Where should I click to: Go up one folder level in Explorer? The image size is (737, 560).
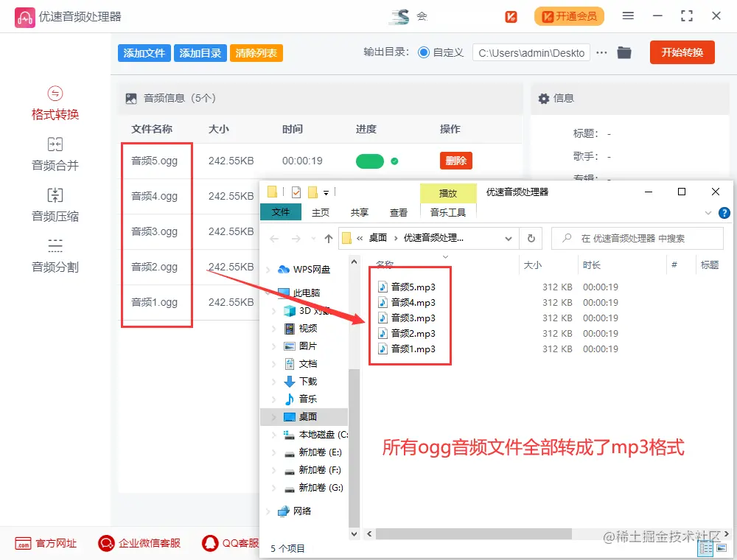point(329,239)
